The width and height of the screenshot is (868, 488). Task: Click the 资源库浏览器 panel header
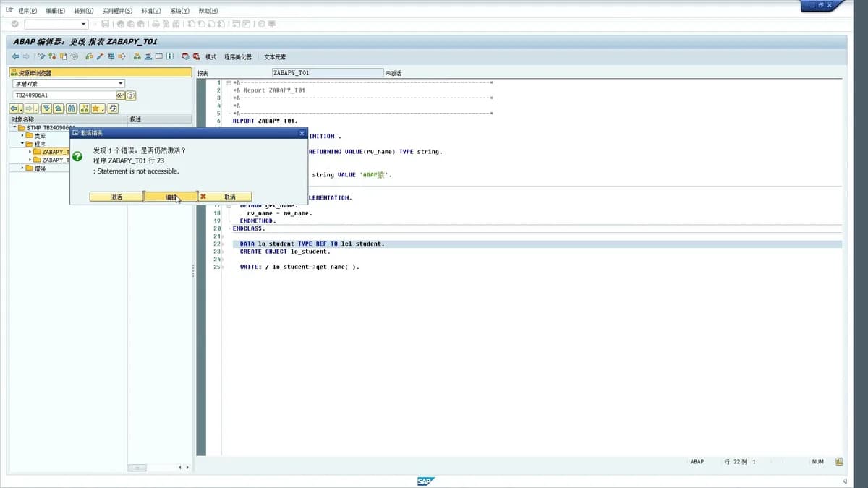click(101, 72)
